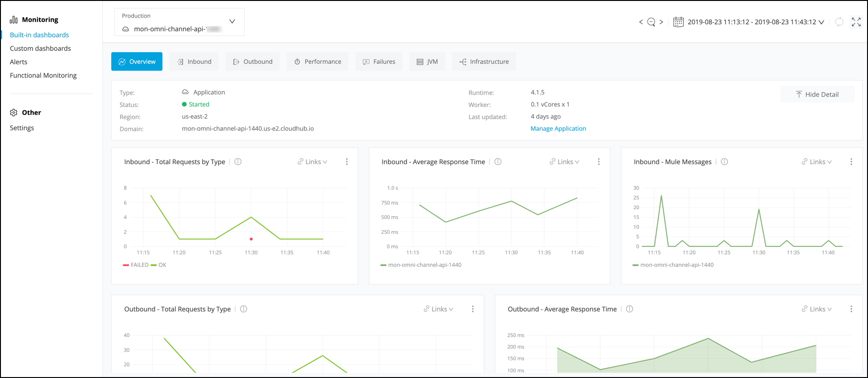Click the domain mon-omni-channel-api-1440.us-e2.cloudhub.io text
Image resolution: width=868 pixels, height=378 pixels.
click(248, 128)
